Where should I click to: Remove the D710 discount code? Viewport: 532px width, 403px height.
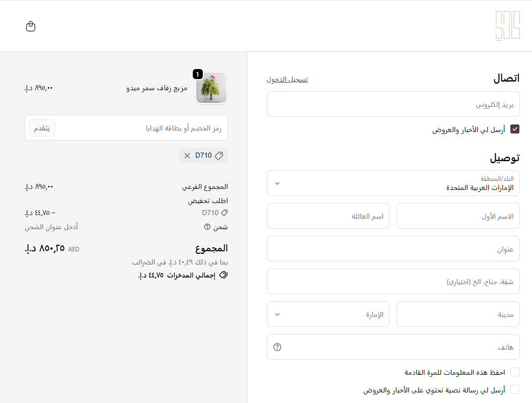pos(187,156)
